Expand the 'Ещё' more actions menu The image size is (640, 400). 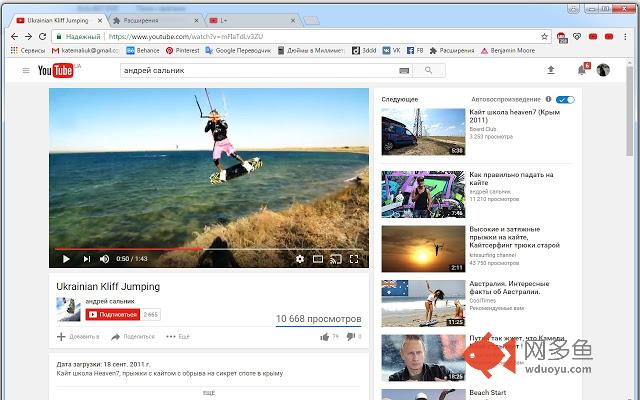pos(177,337)
